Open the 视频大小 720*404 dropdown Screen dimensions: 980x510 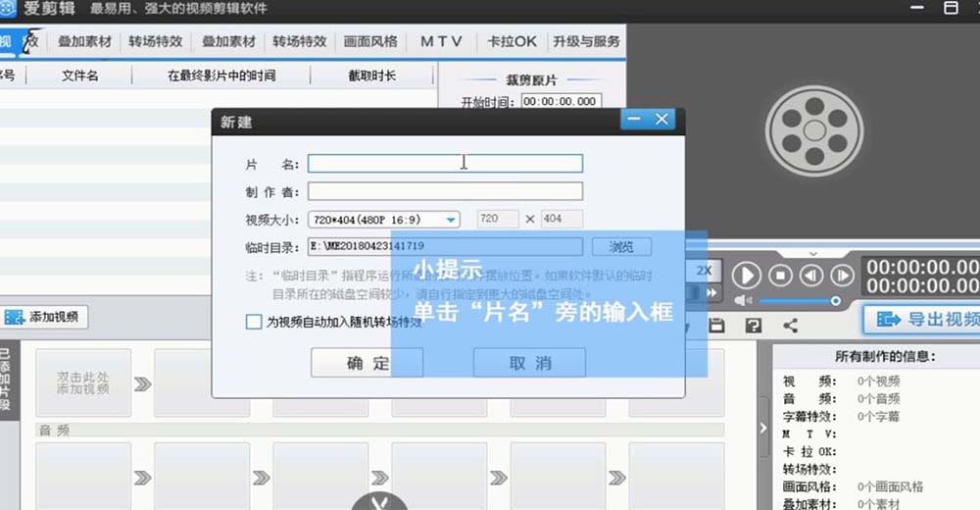384,220
